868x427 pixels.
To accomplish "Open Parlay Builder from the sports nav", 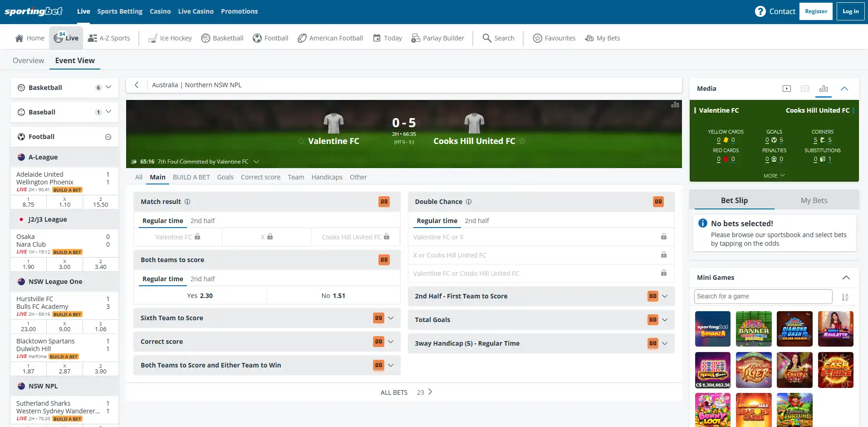I will coord(437,38).
